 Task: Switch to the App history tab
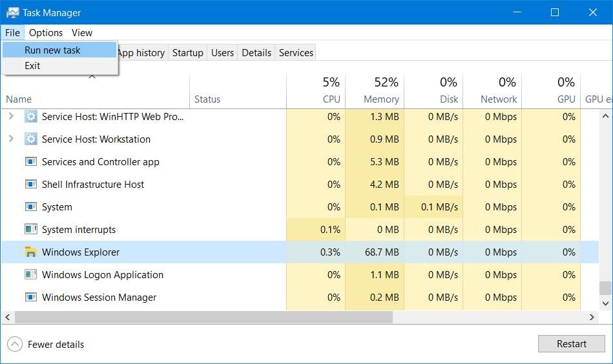click(142, 53)
